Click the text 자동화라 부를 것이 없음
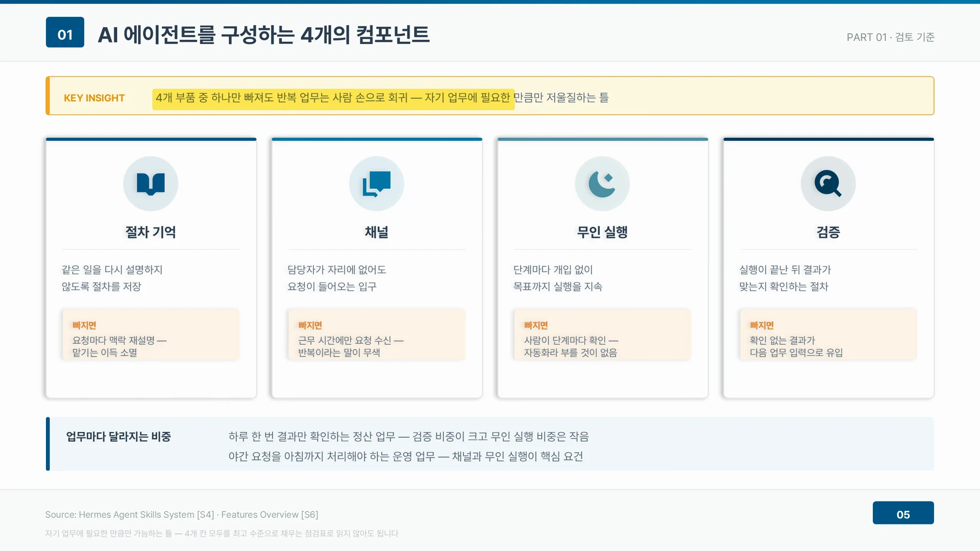Image resolution: width=980 pixels, height=551 pixels. [x=570, y=353]
